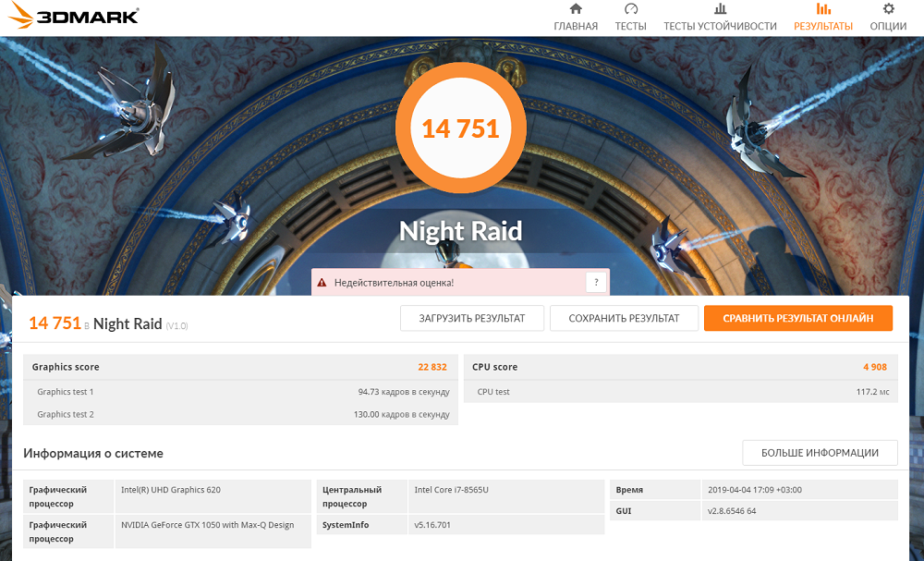The image size is (924, 561).
Task: Click NVIDIA GeForce GTX 1050 Max-Q cell
Action: click(x=213, y=531)
